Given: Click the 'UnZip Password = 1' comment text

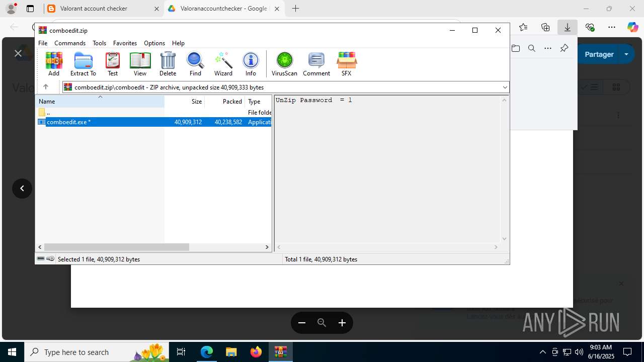Looking at the screenshot, I should point(313,100).
